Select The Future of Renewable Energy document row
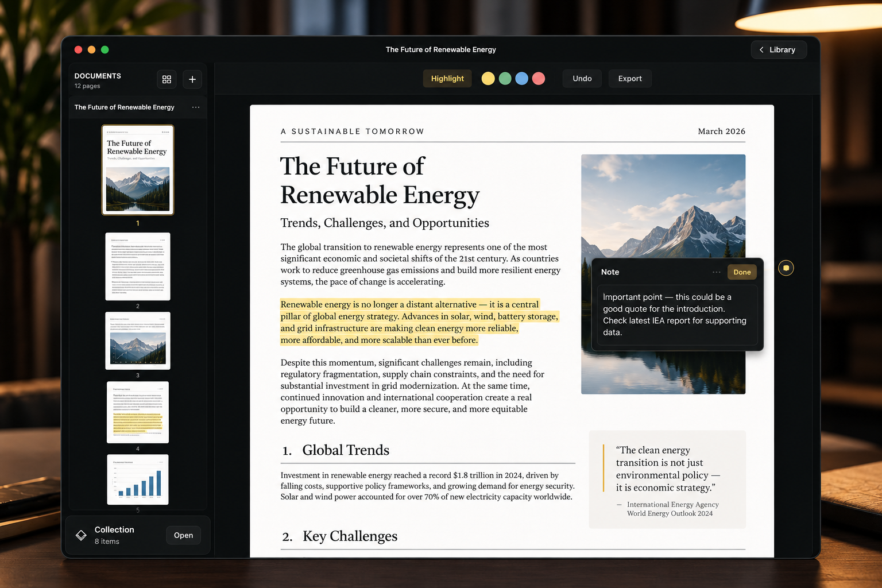 click(138, 107)
